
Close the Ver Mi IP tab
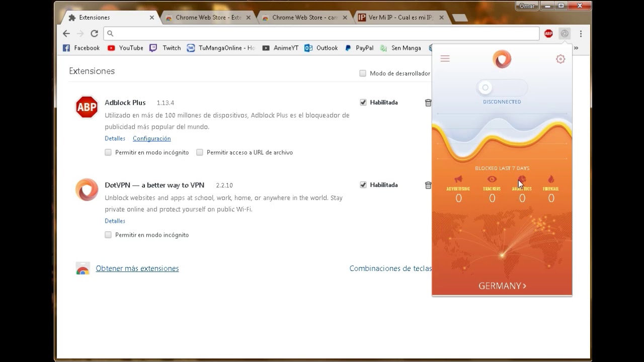click(x=441, y=18)
